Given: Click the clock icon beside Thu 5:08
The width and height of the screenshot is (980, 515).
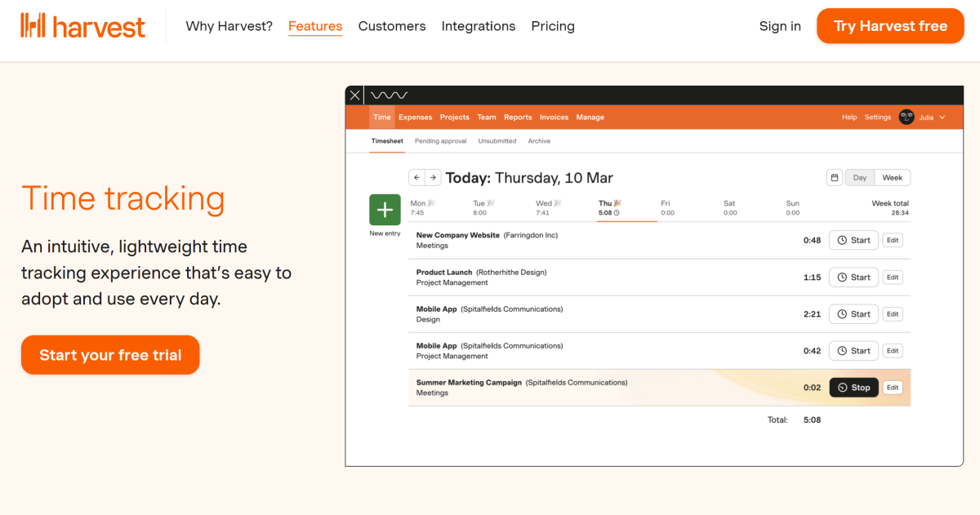Looking at the screenshot, I should pos(617,213).
